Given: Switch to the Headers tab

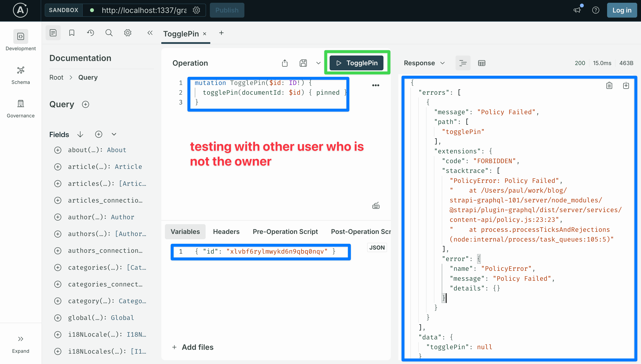Looking at the screenshot, I should tap(226, 232).
